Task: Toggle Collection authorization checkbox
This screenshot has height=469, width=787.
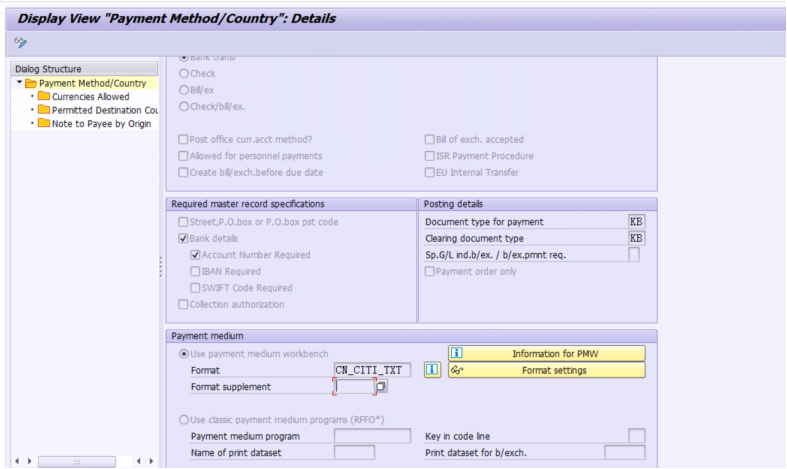Action: pos(183,304)
